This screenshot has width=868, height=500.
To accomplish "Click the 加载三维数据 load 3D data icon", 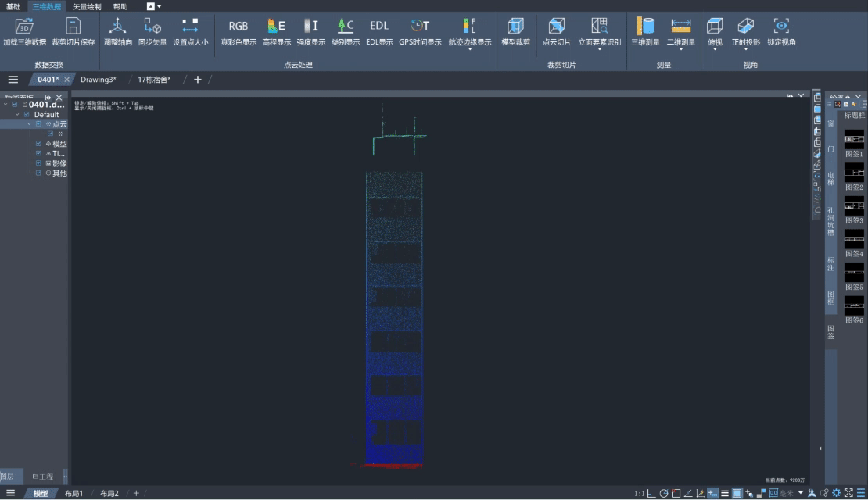I will (24, 27).
